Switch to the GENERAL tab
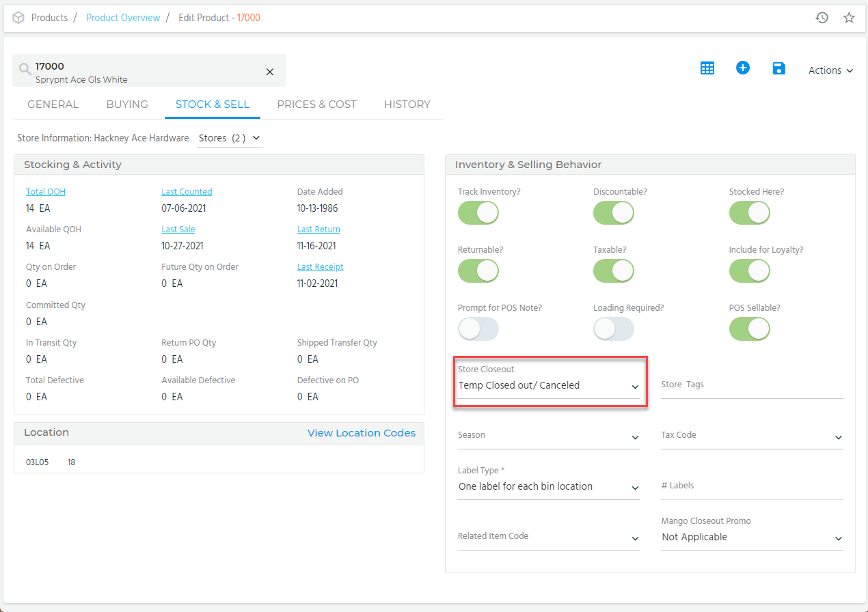 pyautogui.click(x=53, y=105)
